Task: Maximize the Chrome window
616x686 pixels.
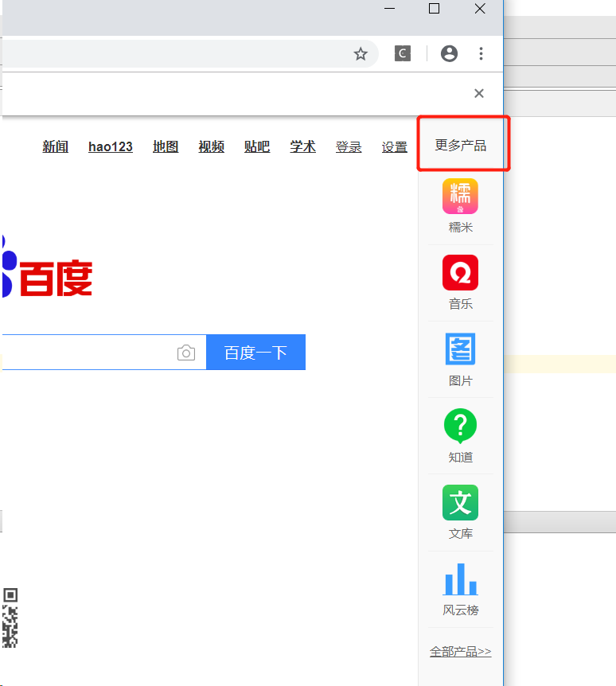Action: click(x=434, y=8)
